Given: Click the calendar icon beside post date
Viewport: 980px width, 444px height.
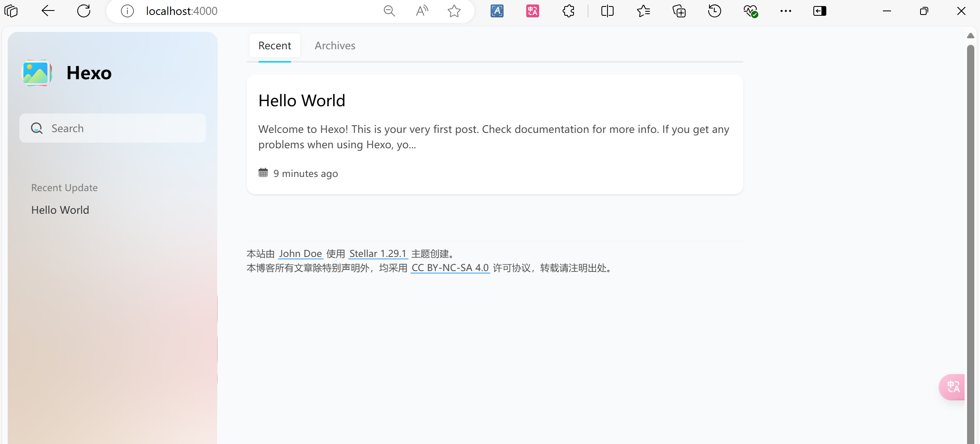Looking at the screenshot, I should [x=263, y=173].
